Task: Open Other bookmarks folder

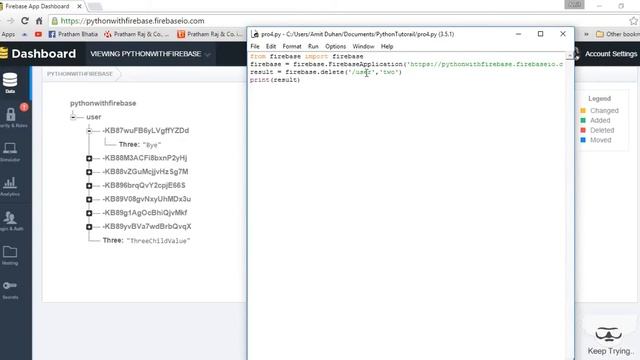Action: coord(618,34)
